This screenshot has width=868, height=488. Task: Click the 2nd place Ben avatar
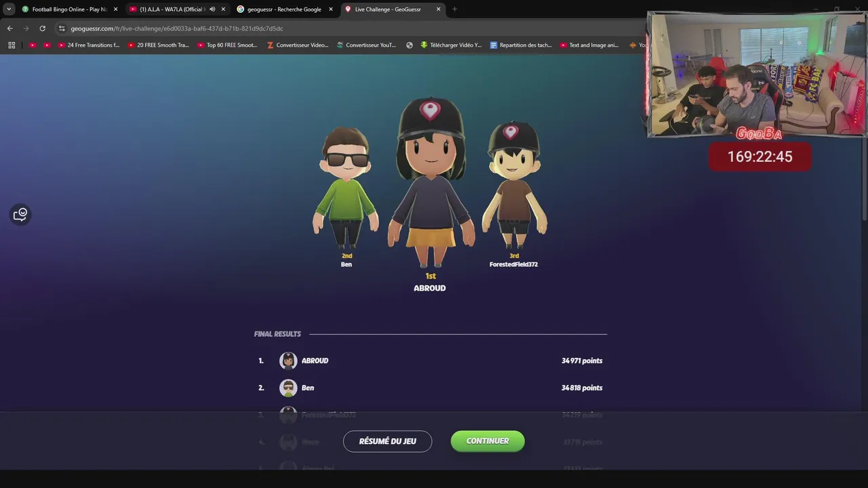346,188
